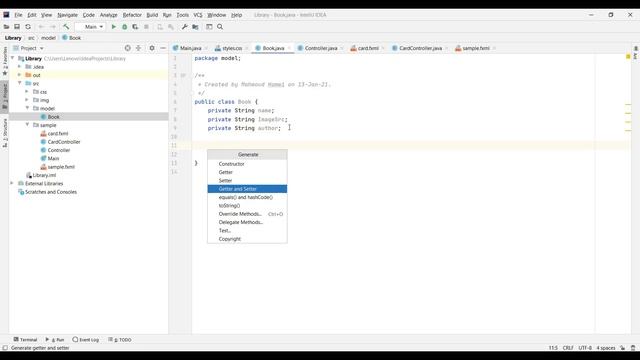Image resolution: width=640 pixels, height=360 pixels.
Task: Click the Run with Coverage icon
Action: [135, 27]
